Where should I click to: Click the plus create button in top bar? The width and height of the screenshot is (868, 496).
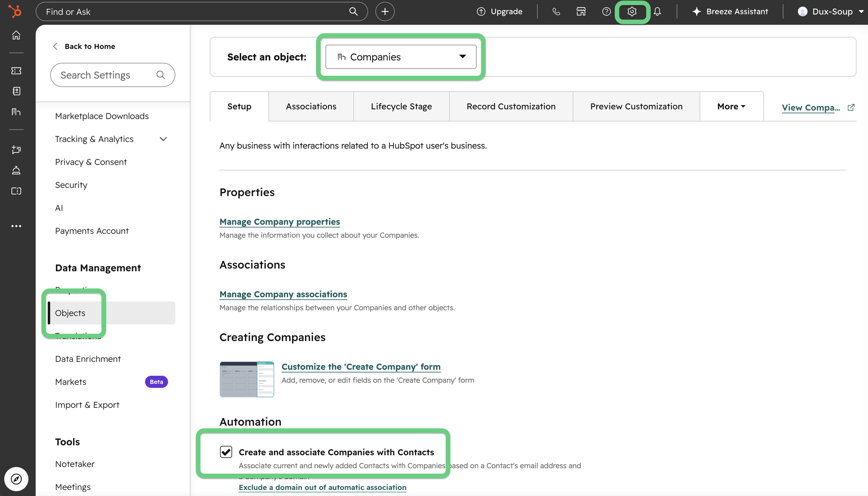(385, 11)
